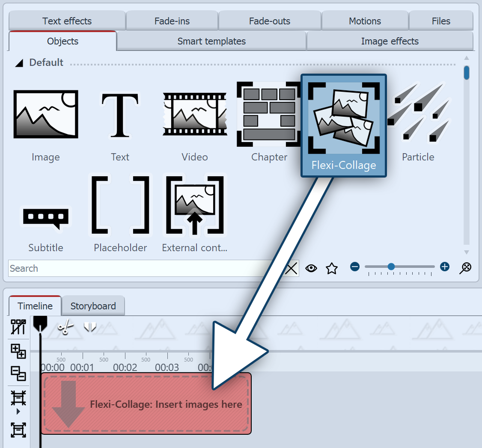Click the expand-all-tracks icon in the timeline sidebar

coord(18,352)
